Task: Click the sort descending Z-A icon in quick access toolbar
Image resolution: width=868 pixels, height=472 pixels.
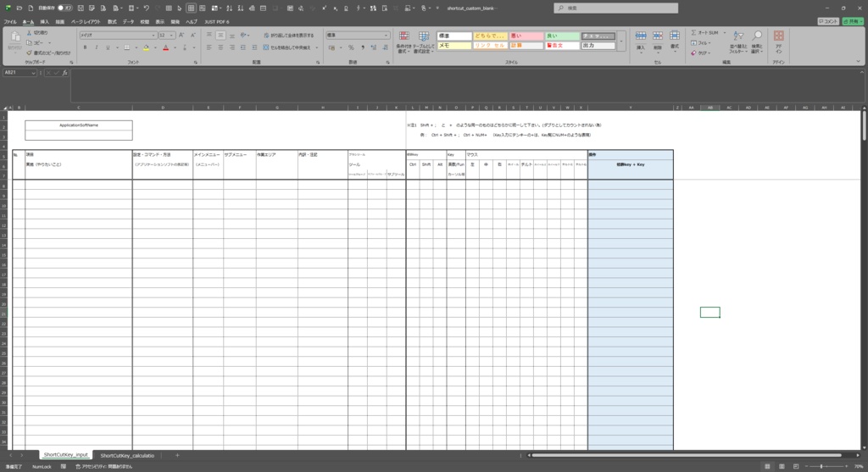Action: point(240,8)
